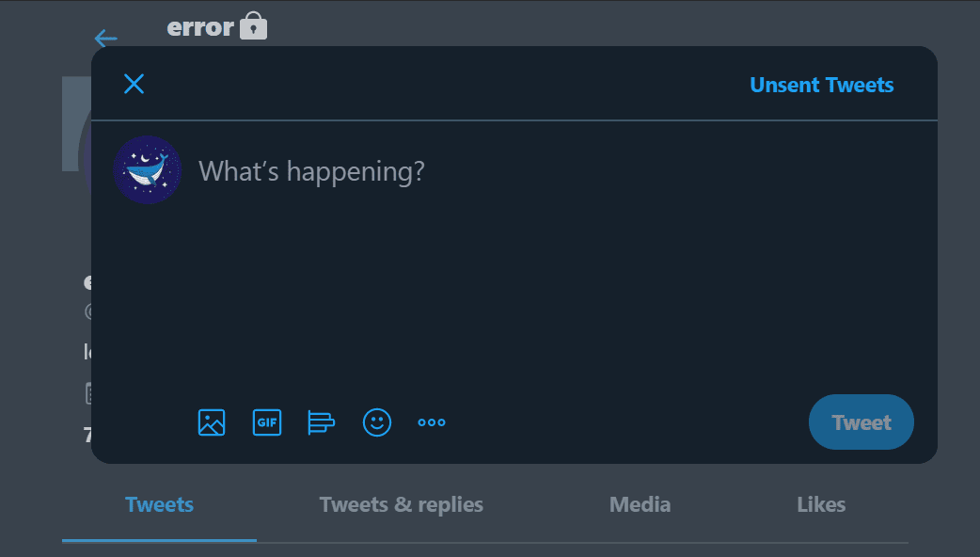Click the padlock icon beside error
The height and width of the screenshot is (557, 980).
[x=253, y=25]
